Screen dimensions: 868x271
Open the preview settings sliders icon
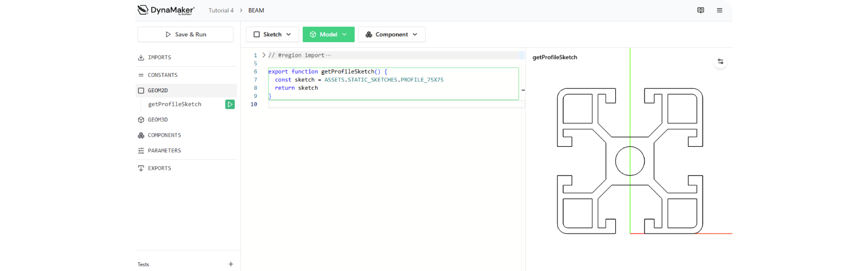tap(720, 61)
